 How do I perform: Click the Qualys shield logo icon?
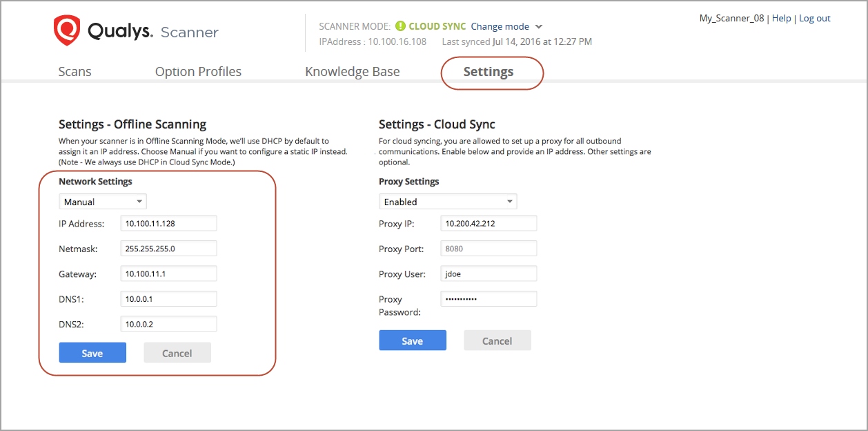pyautogui.click(x=67, y=30)
